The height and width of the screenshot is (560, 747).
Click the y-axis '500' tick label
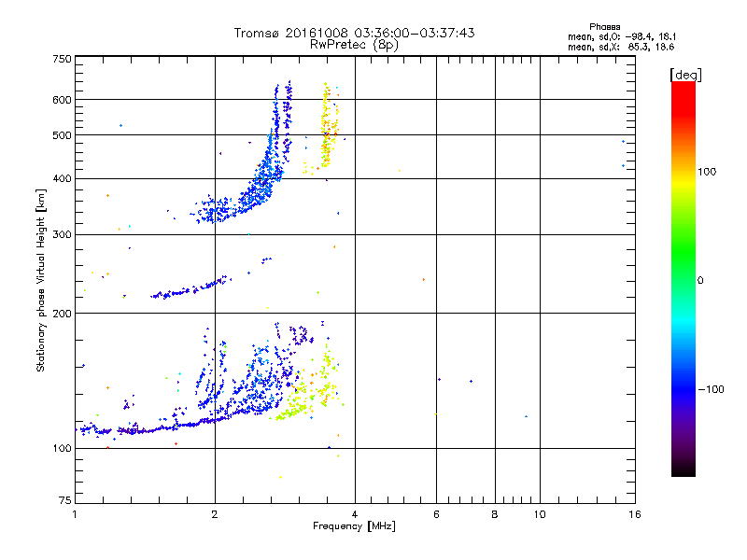point(62,135)
